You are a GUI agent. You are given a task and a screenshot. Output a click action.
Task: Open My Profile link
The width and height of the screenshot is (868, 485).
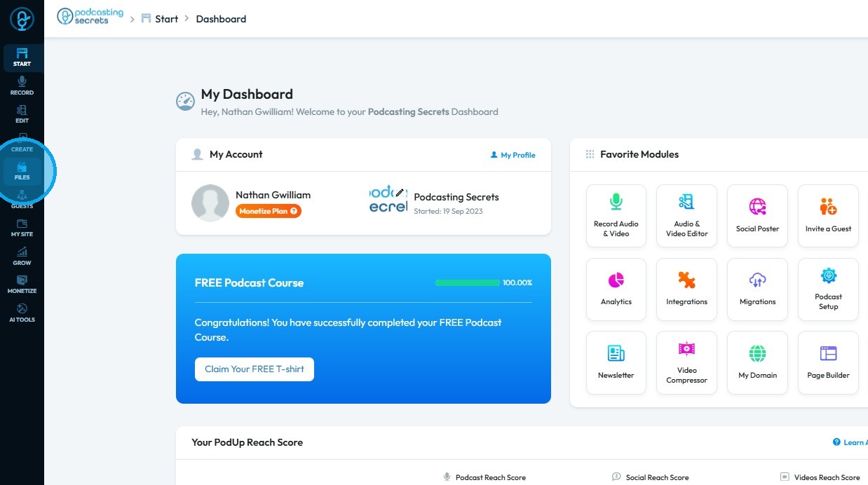[513, 155]
